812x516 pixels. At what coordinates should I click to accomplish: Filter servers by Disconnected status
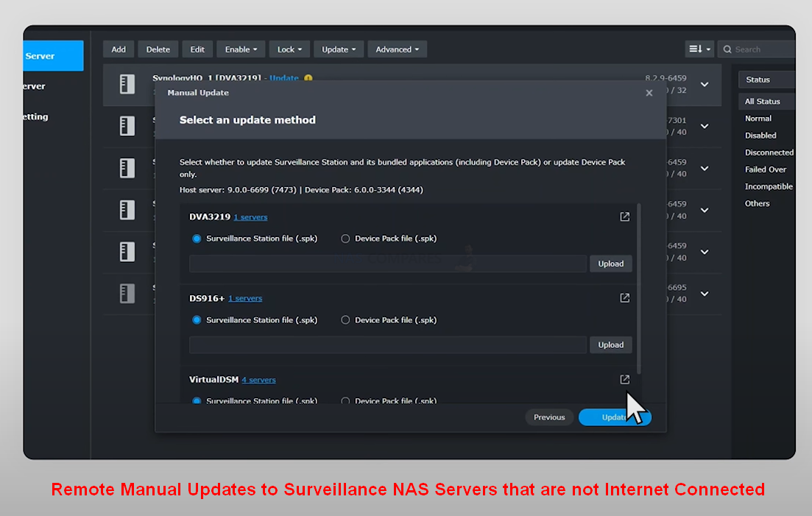[769, 152]
